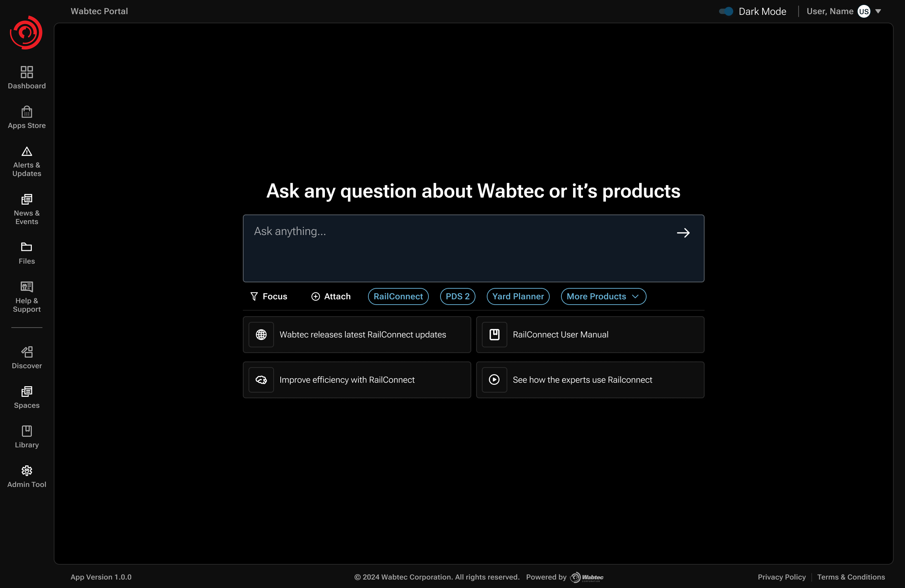
Task: Click the brain icon on Improve efficiency card
Action: (261, 380)
